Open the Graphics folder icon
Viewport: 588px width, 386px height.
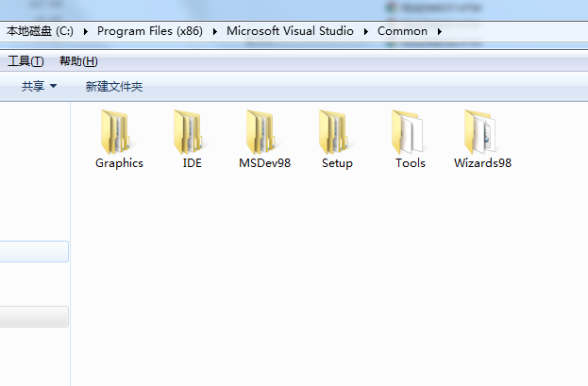(x=115, y=132)
